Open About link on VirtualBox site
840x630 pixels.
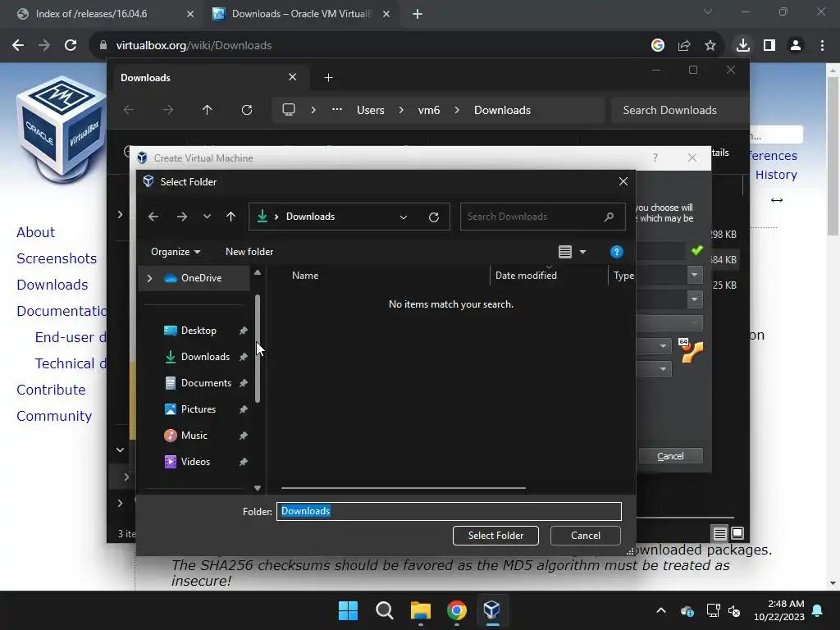coord(35,232)
